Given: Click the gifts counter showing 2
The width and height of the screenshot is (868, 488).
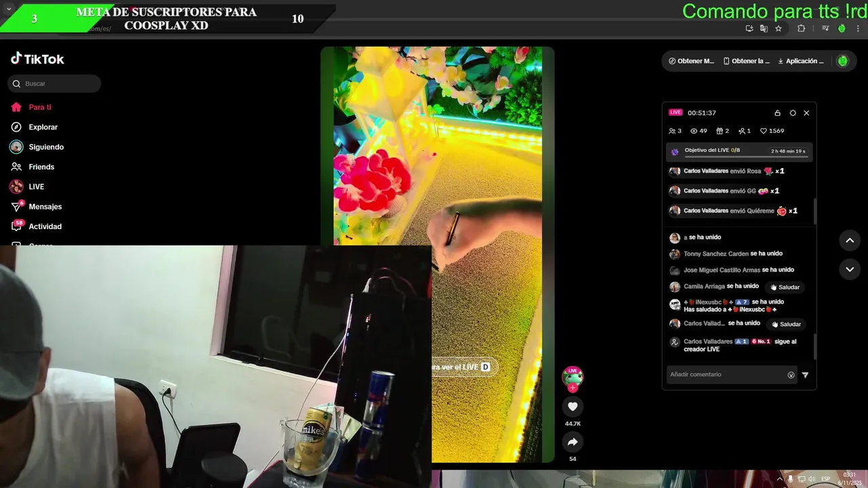Looking at the screenshot, I should pos(722,131).
